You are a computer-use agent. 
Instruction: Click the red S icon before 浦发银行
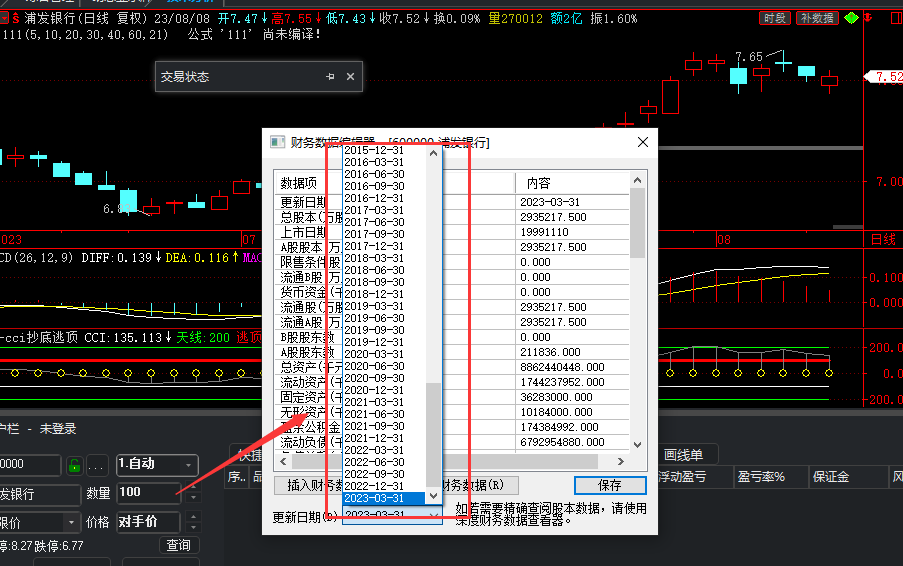tap(16, 18)
